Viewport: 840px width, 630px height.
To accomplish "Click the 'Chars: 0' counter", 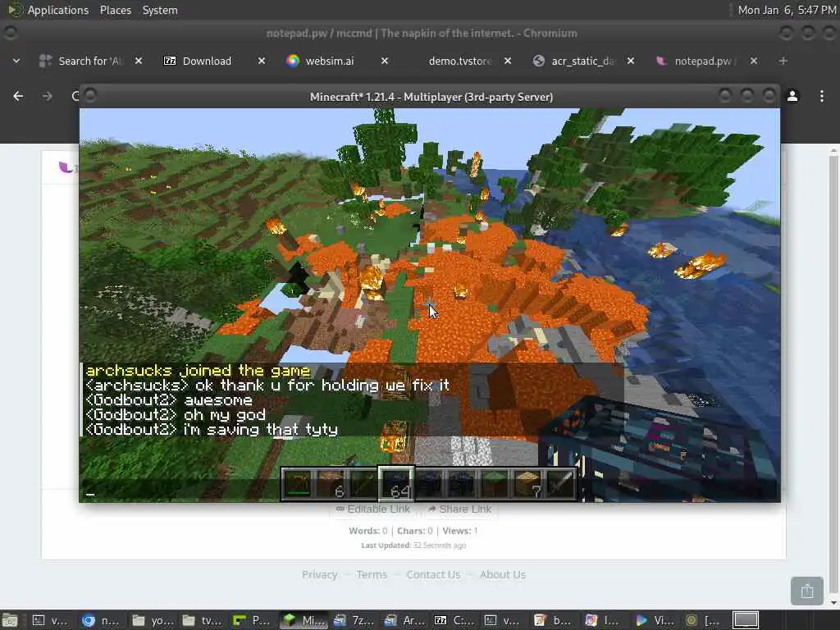I will [x=414, y=531].
